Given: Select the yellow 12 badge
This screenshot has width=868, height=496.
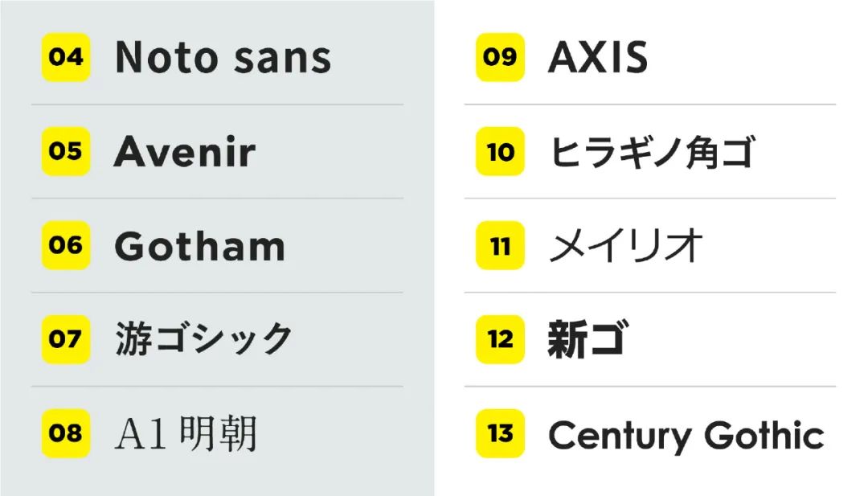Looking at the screenshot, I should [500, 339].
